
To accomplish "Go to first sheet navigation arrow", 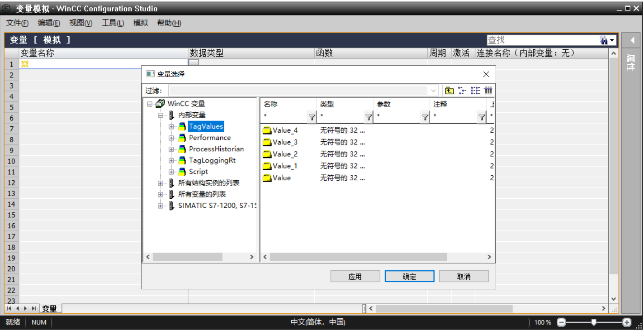I will [9, 308].
